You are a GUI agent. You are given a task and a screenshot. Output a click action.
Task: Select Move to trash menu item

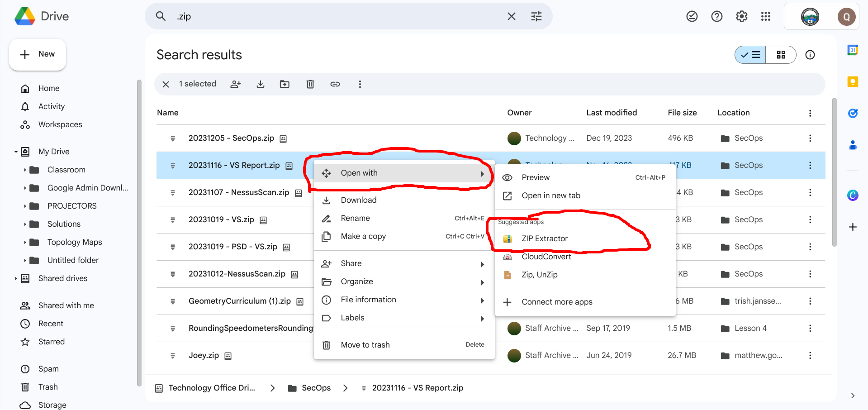[x=365, y=345]
